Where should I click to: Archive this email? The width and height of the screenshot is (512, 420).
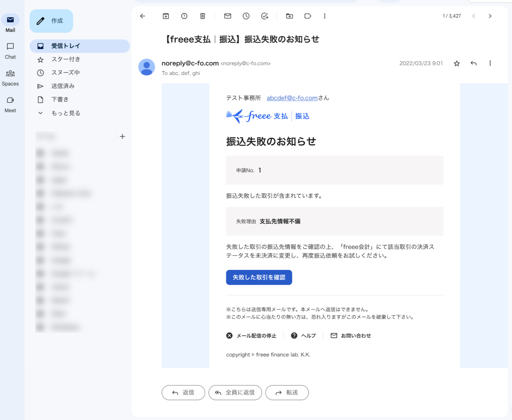pos(166,16)
